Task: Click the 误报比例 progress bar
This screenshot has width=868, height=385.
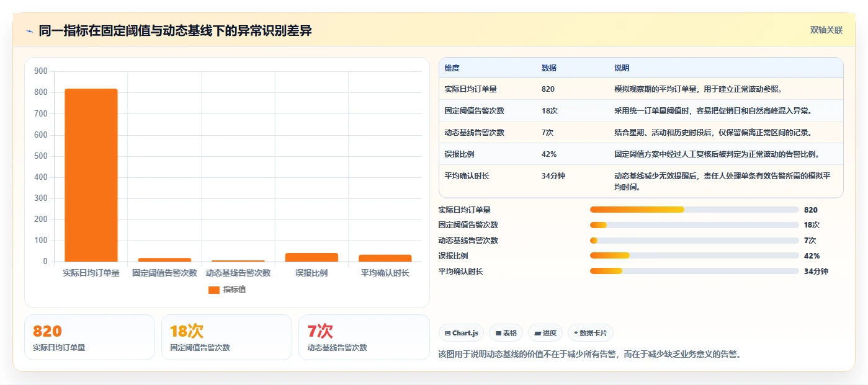Action: tap(694, 255)
